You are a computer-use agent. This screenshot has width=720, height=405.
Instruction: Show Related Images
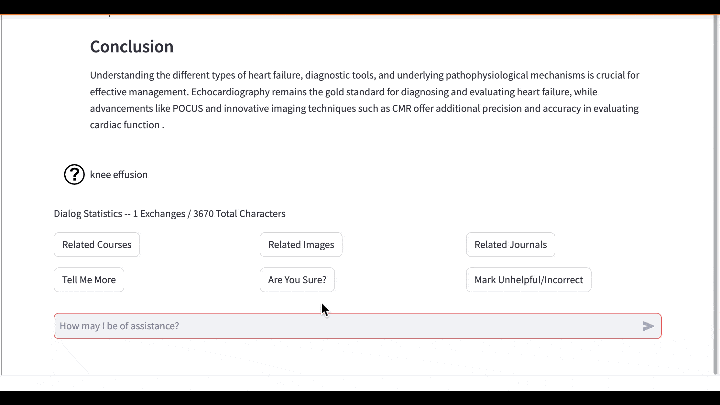301,244
